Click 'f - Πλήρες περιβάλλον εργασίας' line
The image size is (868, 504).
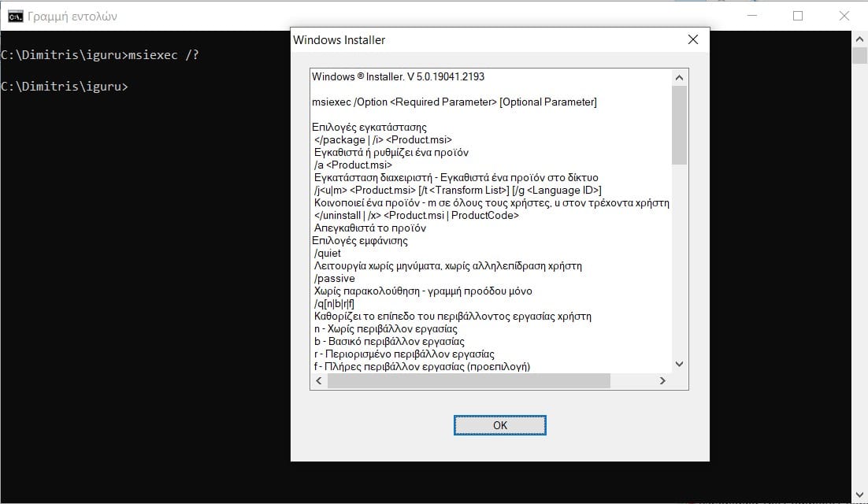(x=422, y=366)
